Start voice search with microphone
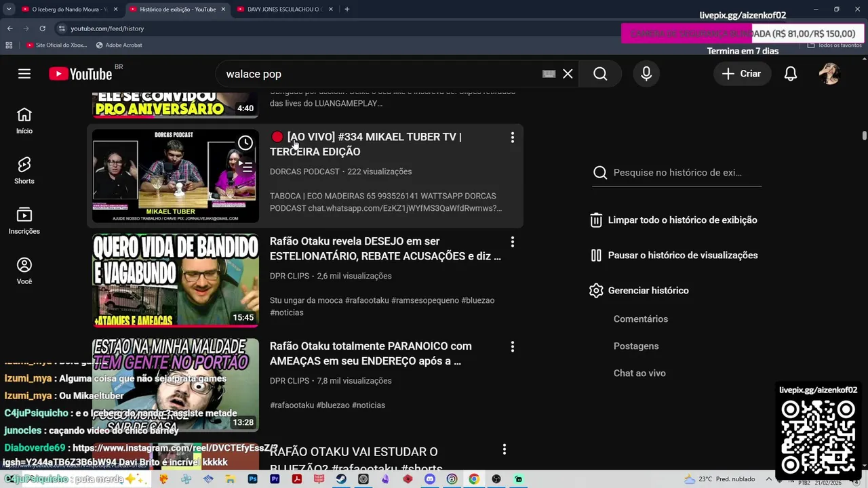Viewport: 868px width, 488px height. coord(646,74)
